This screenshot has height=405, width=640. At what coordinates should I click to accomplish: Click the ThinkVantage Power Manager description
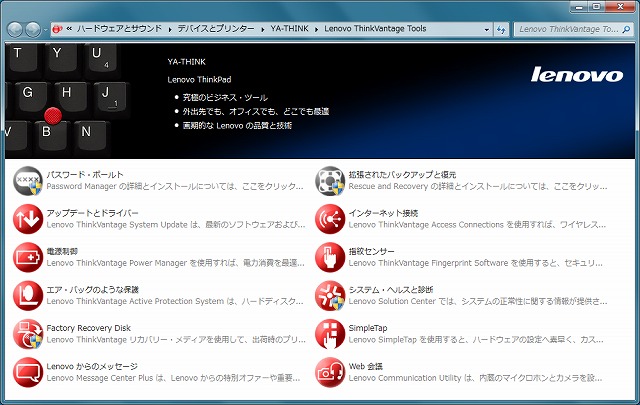click(x=175, y=263)
